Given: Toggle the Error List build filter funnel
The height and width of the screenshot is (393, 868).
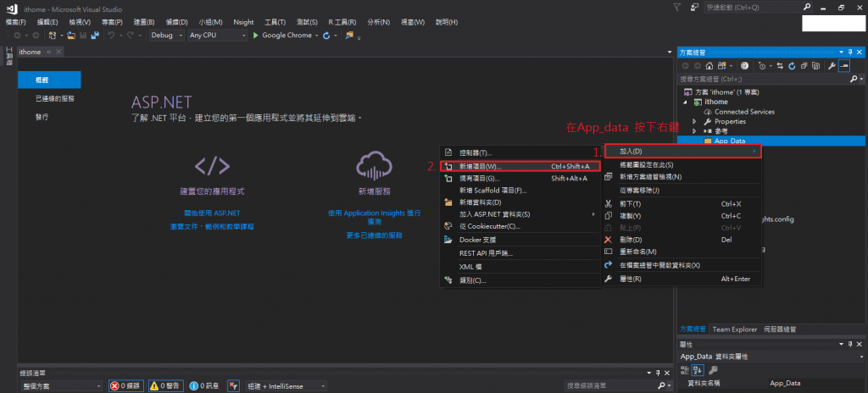Looking at the screenshot, I should (x=233, y=386).
